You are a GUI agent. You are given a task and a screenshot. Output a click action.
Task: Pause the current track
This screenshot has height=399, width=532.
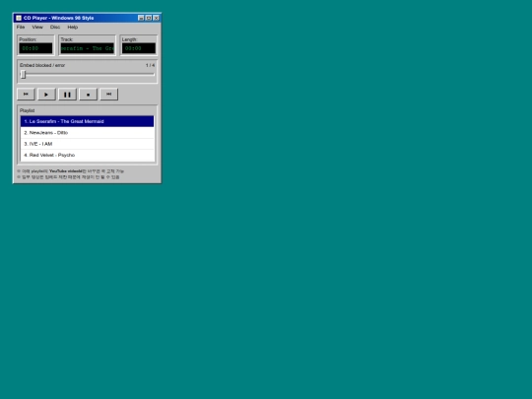point(67,95)
